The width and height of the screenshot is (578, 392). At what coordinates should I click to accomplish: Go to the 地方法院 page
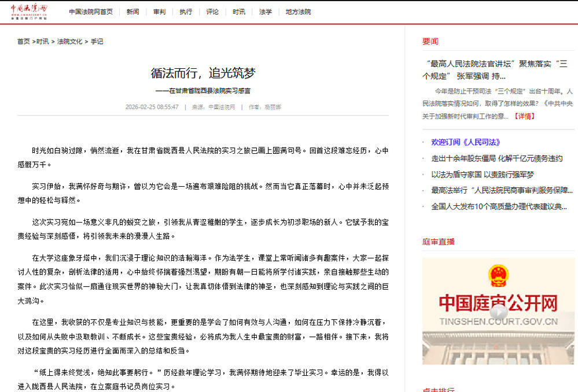(298, 12)
